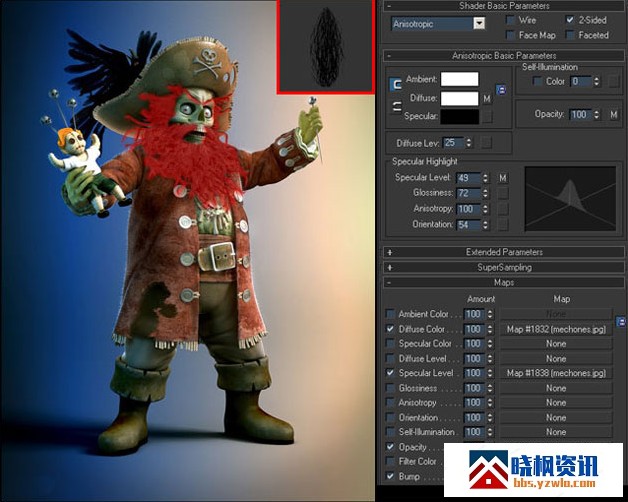Click the Anisotropy spinner arrows
The height and width of the screenshot is (502, 628).
pyautogui.click(x=485, y=209)
